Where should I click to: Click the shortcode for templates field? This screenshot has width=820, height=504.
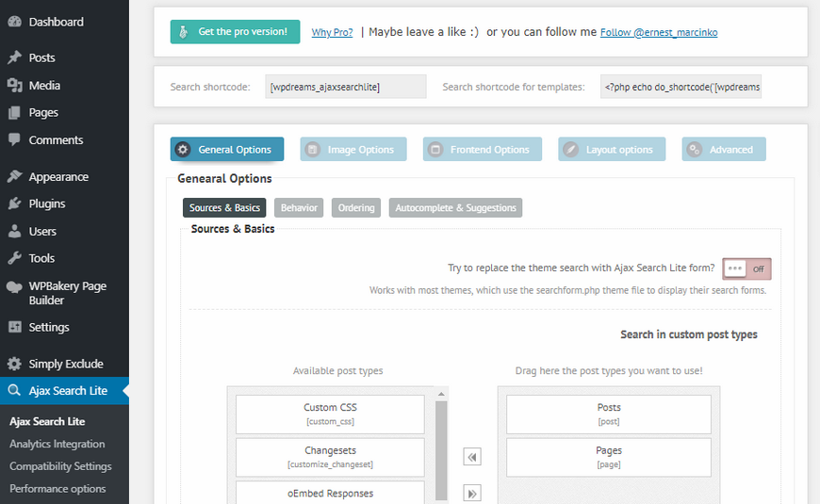681,87
